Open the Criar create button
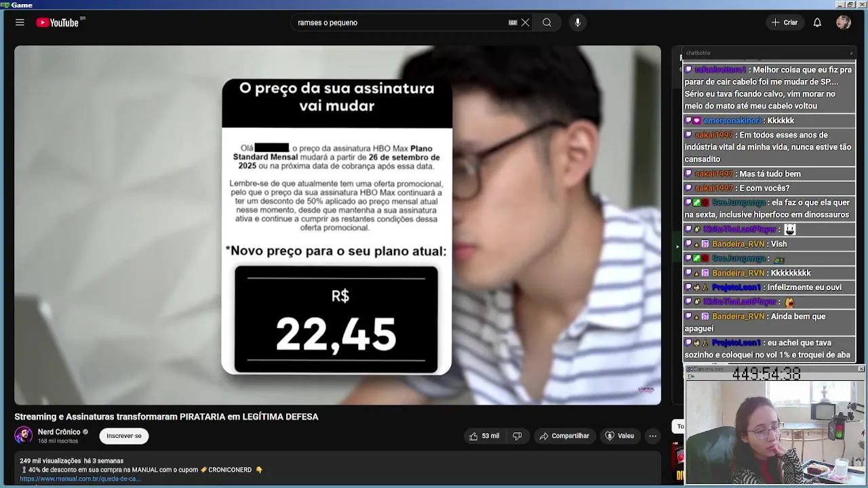This screenshot has width=868, height=488. click(x=785, y=22)
